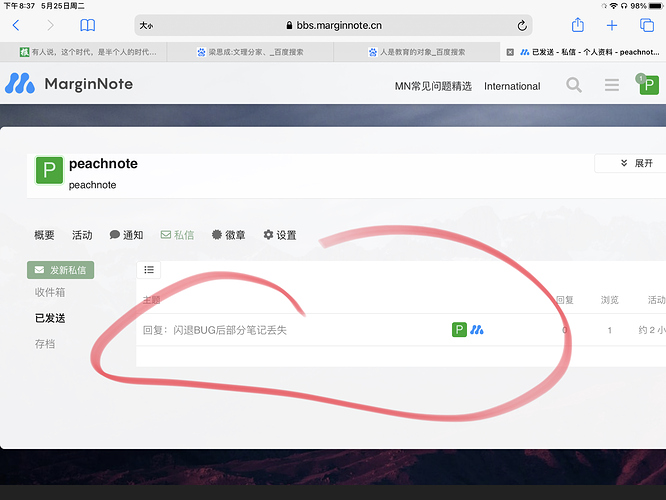666x500 pixels.
Task: Open the 活动 tab
Action: [x=82, y=235]
